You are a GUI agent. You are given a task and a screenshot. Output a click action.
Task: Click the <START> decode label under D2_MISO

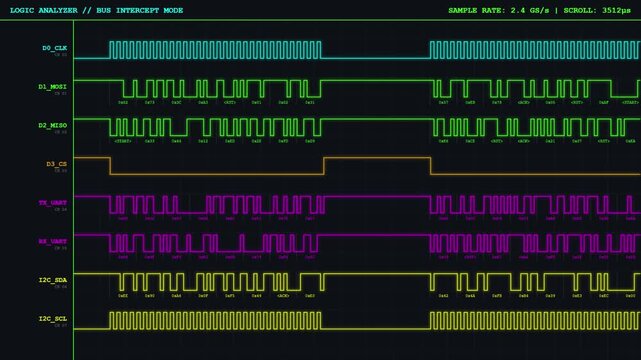pos(123,141)
